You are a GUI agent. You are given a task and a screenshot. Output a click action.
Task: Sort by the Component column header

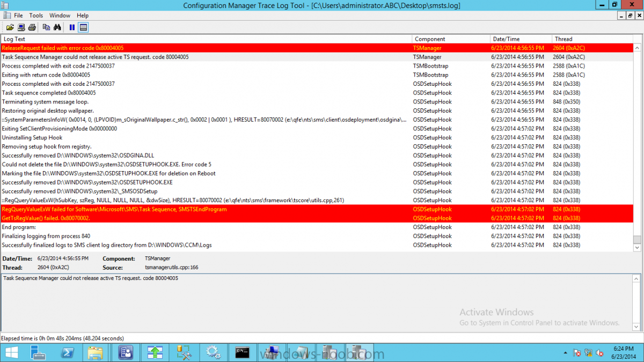[451, 39]
